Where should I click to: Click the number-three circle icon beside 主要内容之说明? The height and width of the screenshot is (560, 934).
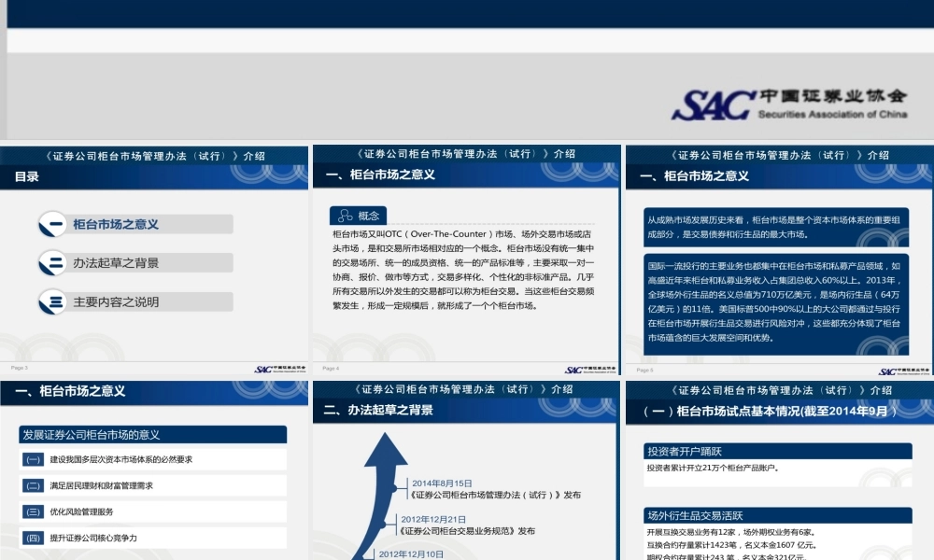(52, 301)
